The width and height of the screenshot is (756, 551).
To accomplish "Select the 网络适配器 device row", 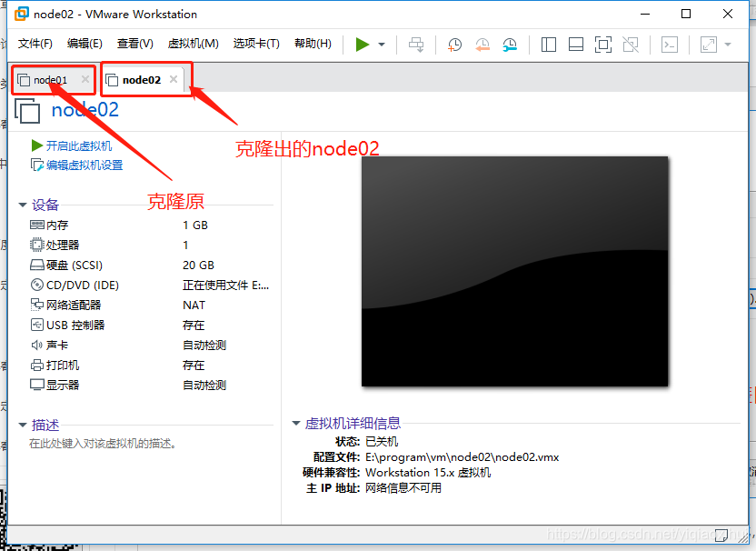I will coord(152,305).
